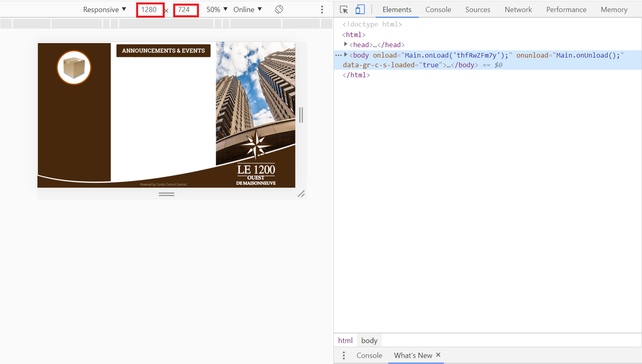Click the Main.onLoad attribute value
Image resolution: width=642 pixels, height=364 pixels.
[x=457, y=55]
